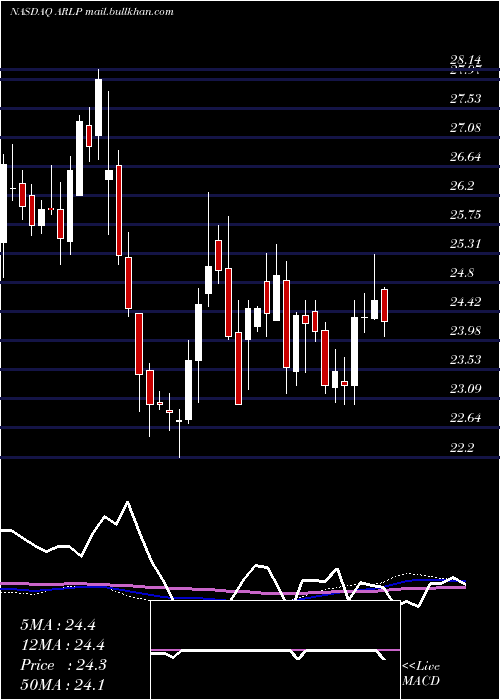
Task: Select the 22.2 price axis label
Action: (462, 447)
